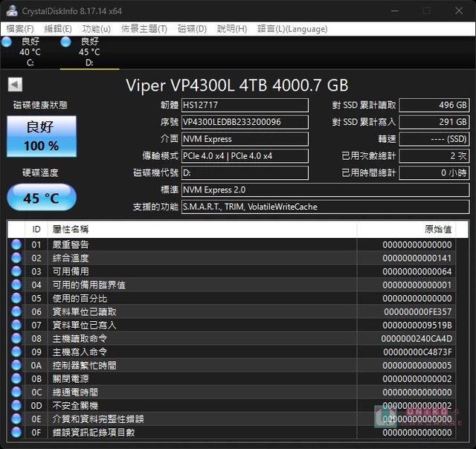Select the C: drive status orb
Screen dimensions: 476x449
7,42
